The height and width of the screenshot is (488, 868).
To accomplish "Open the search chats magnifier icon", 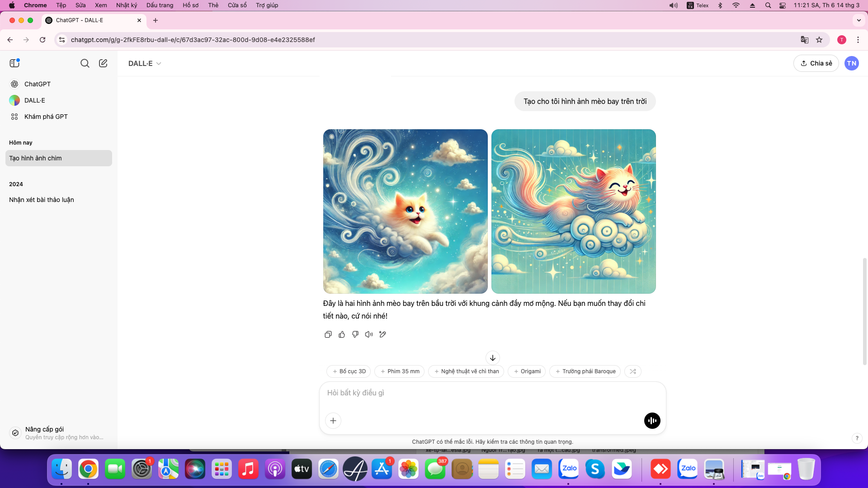I will 85,63.
